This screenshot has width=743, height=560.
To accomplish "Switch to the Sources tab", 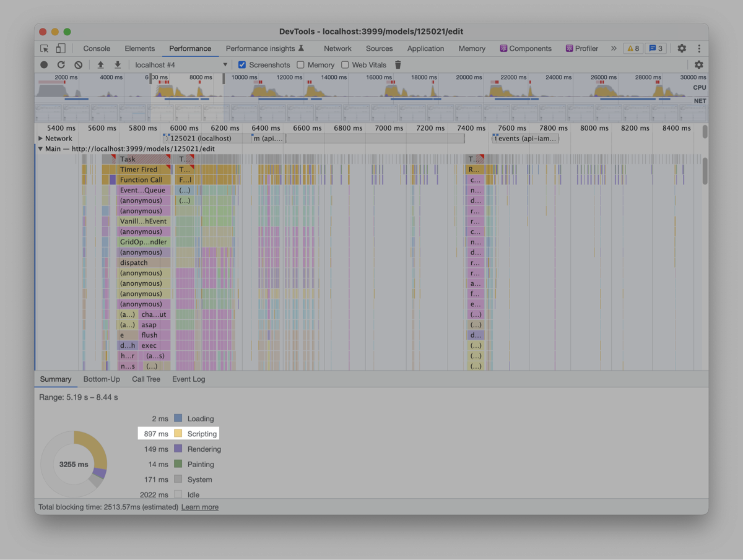I will [379, 48].
